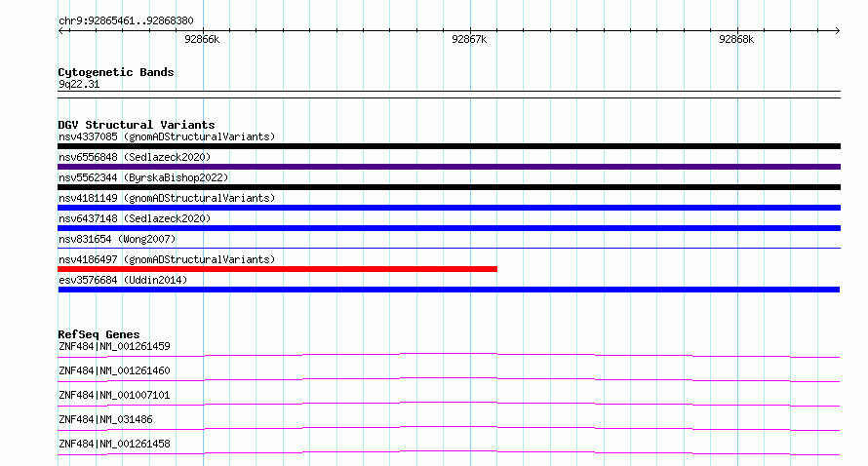This screenshot has height=466, width=868.
Task: Click the 92867k ruler tick label
Action: pos(469,39)
